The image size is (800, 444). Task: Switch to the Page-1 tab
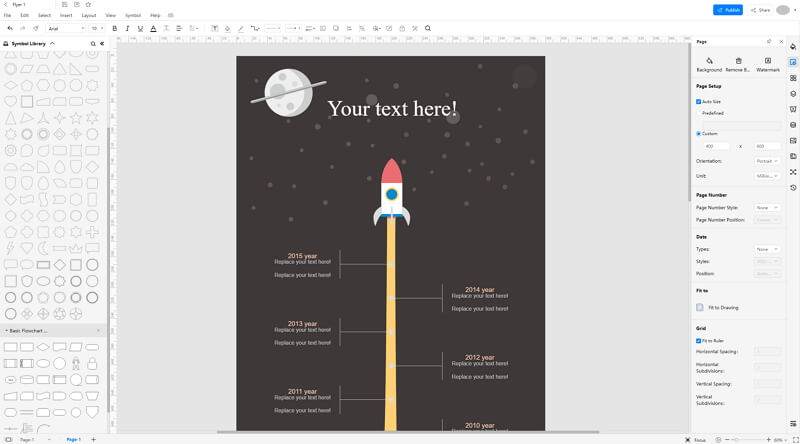(x=73, y=439)
